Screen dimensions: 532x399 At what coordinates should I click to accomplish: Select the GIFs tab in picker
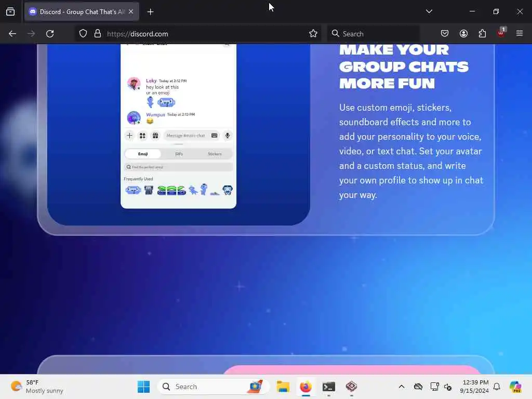[x=179, y=154]
